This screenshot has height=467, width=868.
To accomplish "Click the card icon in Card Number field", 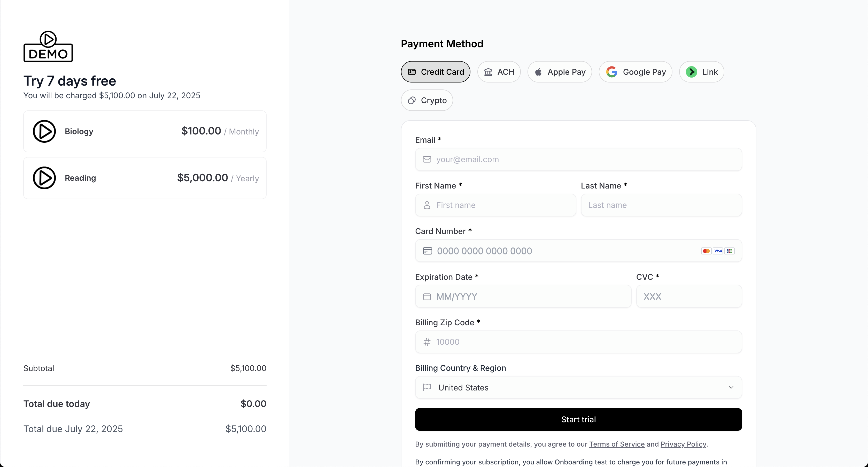I will tap(427, 251).
